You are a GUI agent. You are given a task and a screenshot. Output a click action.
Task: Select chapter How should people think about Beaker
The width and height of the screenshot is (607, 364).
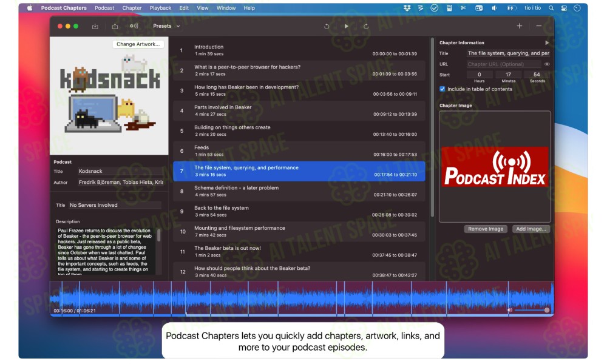(299, 272)
